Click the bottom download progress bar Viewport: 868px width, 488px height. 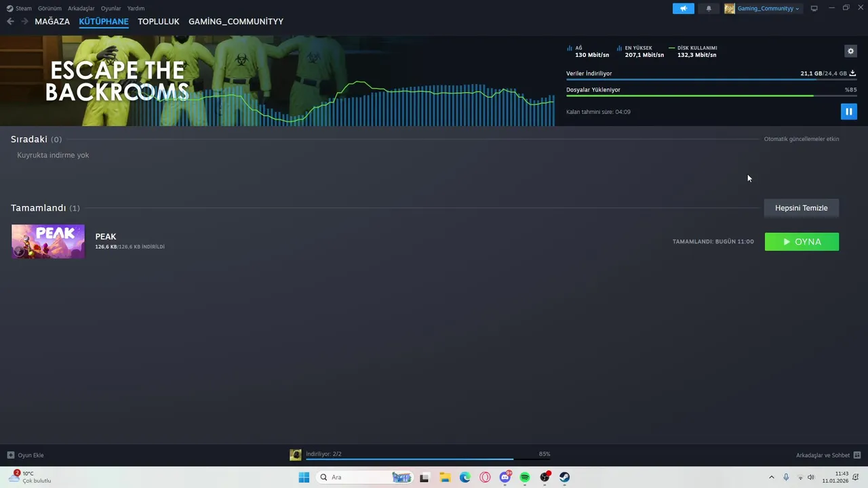428,459
